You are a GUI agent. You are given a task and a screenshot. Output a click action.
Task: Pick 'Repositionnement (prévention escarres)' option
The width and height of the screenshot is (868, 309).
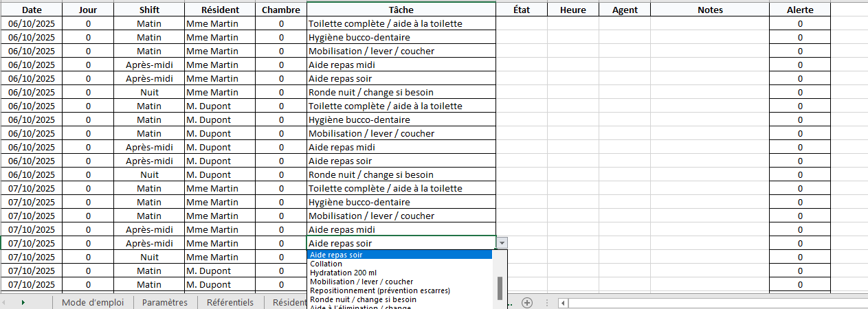click(x=379, y=290)
